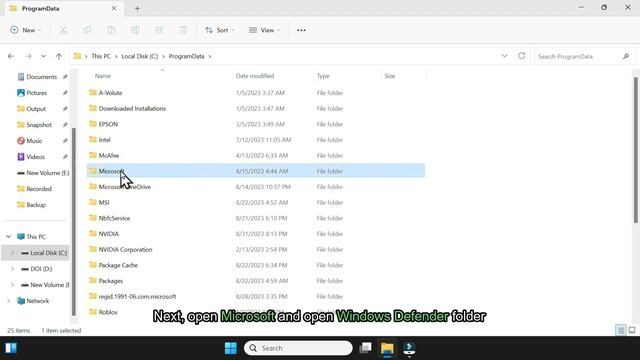
Task: Click the Share toolbar icon
Action: [x=159, y=30]
